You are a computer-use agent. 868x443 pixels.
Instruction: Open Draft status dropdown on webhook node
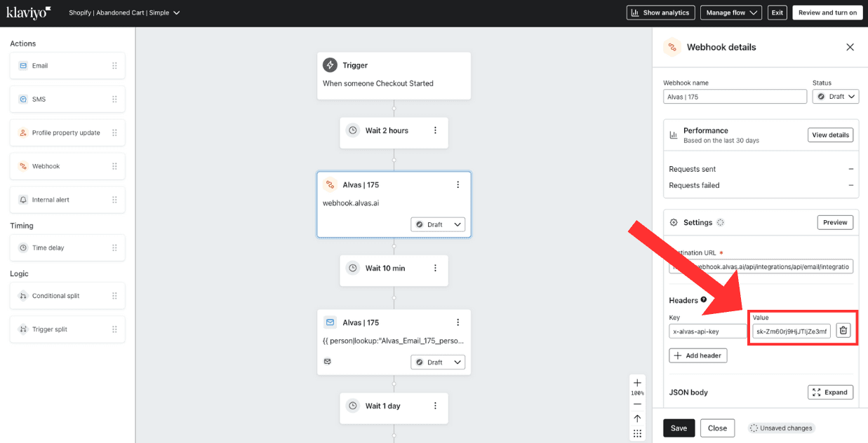[x=438, y=224]
